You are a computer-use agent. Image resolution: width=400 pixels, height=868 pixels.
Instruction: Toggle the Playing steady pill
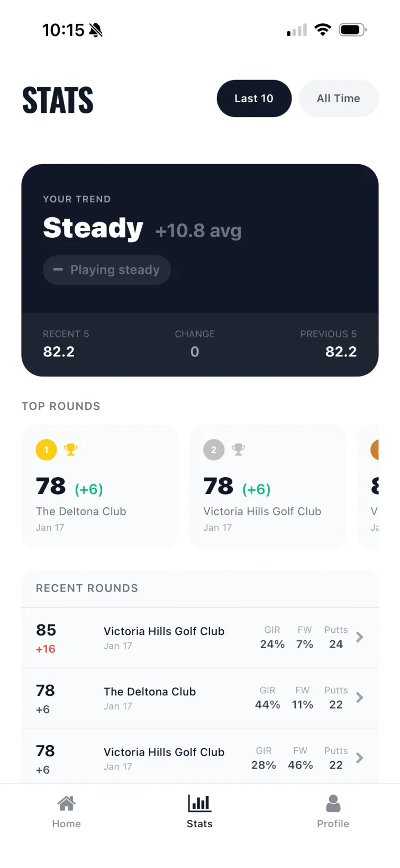pyautogui.click(x=106, y=270)
